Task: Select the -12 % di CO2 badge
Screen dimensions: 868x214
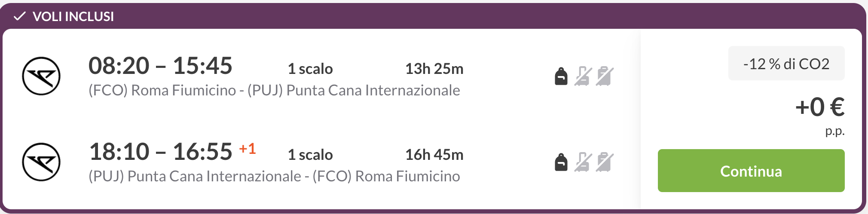Action: [x=786, y=64]
